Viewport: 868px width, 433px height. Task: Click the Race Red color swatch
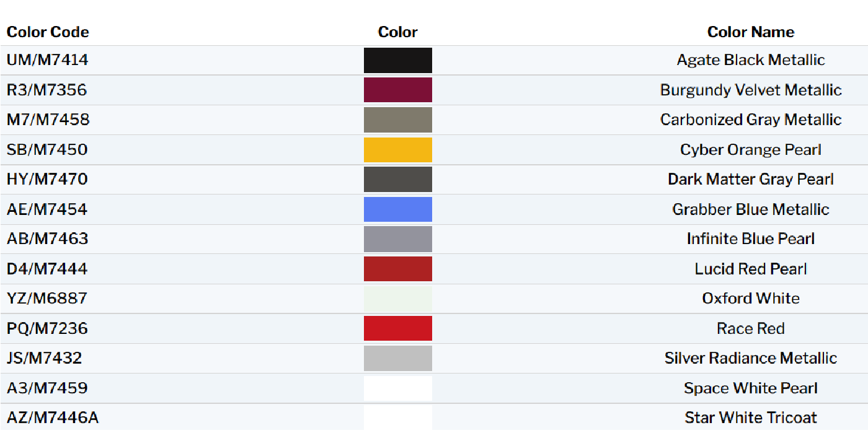point(397,328)
